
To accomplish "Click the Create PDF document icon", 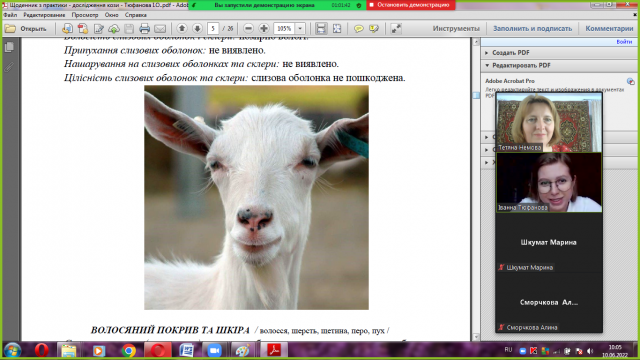I will (x=83, y=29).
